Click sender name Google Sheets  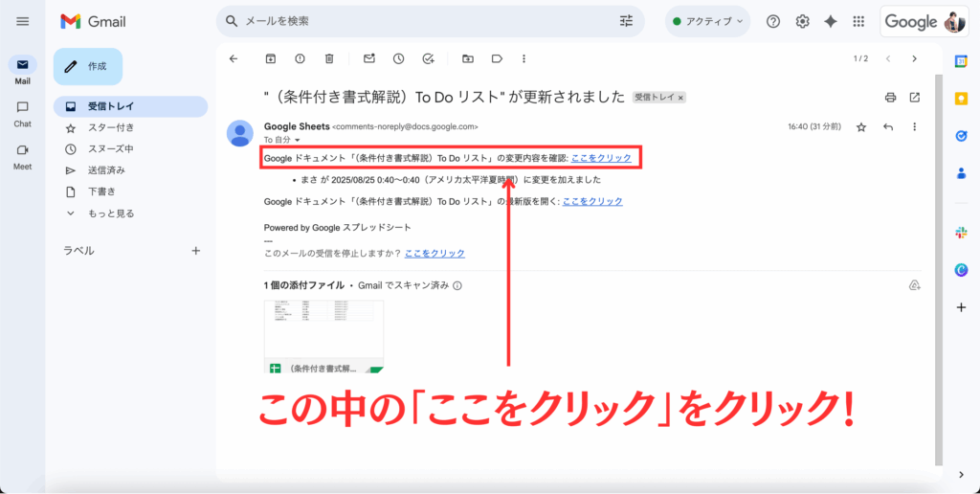coord(297,126)
